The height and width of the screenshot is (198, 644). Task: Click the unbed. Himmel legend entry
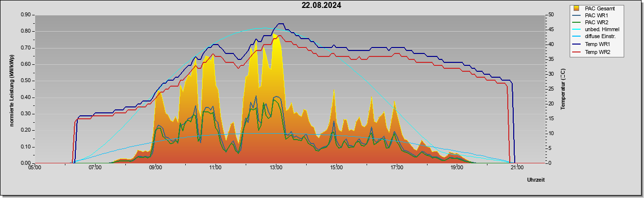(596, 30)
